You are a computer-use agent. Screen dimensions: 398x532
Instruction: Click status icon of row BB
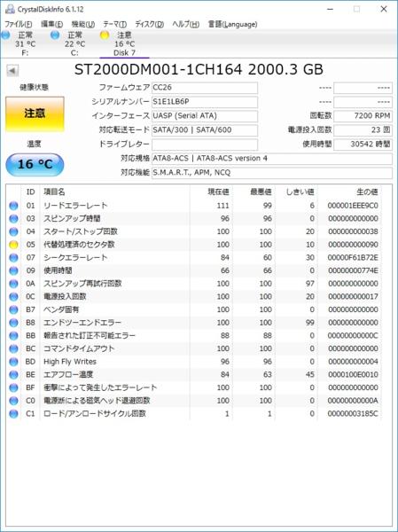tap(13, 335)
